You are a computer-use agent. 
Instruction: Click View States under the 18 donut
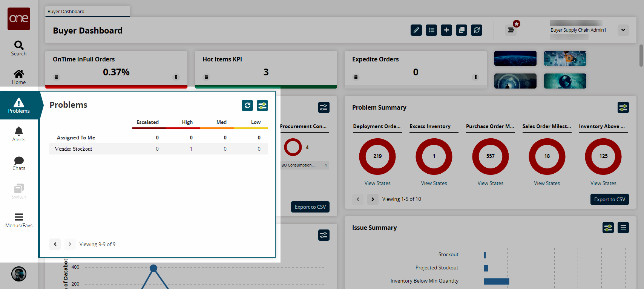pos(547,183)
